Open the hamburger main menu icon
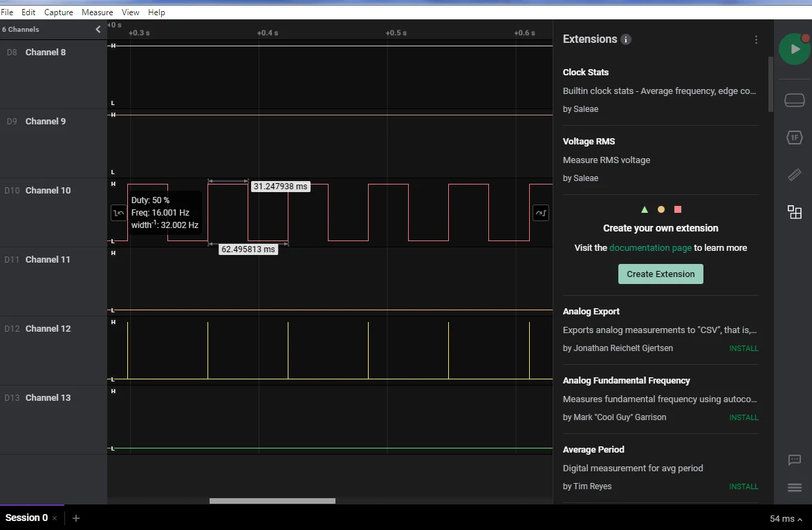812x530 pixels. click(x=795, y=488)
